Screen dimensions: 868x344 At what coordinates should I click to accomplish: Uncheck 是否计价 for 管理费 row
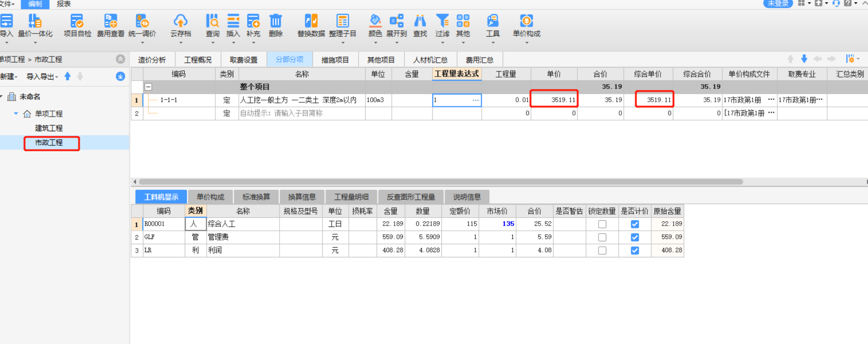pyautogui.click(x=635, y=237)
